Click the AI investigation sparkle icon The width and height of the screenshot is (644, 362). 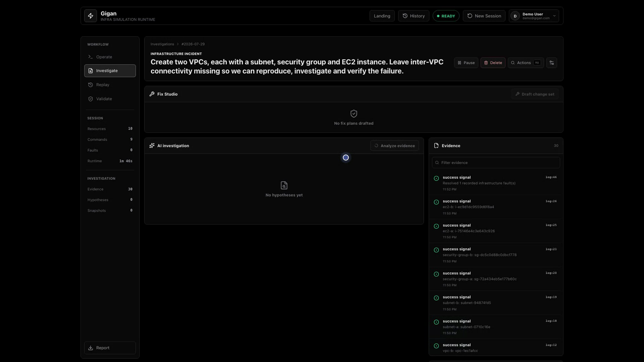[x=152, y=146]
